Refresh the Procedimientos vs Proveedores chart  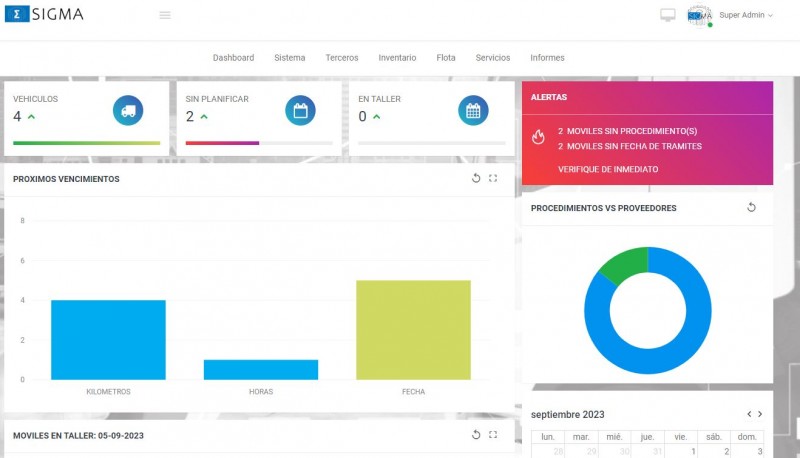[x=751, y=207]
